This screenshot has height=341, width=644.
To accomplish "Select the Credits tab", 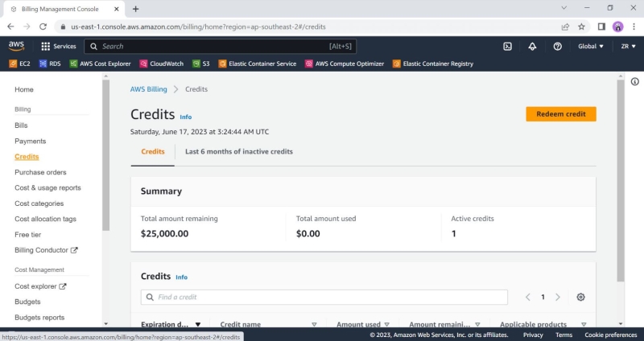I will pos(153,151).
